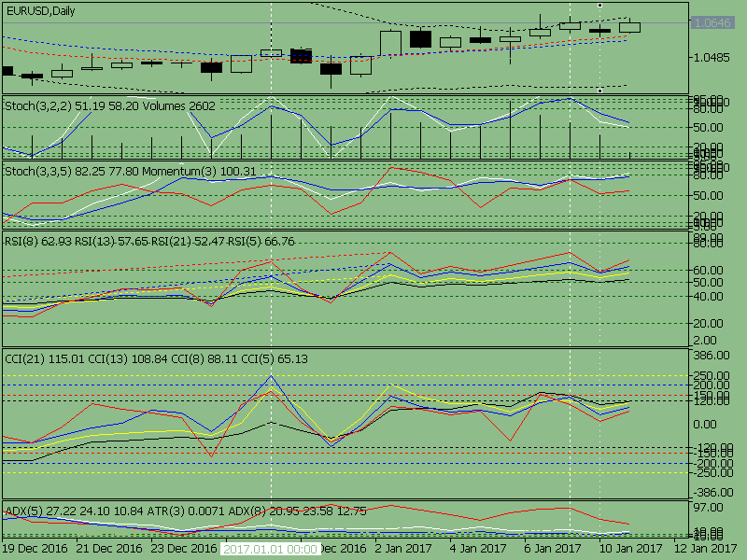Click the RSI(5) 66.76 label

click(261, 242)
